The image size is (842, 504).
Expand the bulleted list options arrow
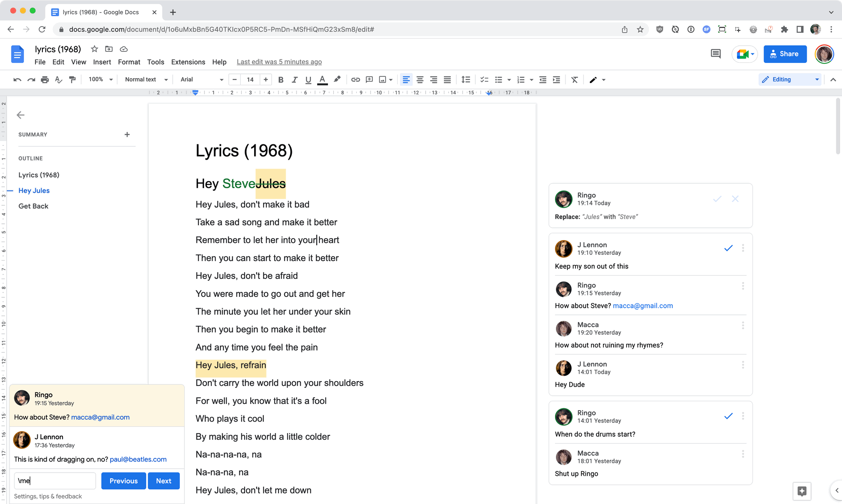[509, 80]
